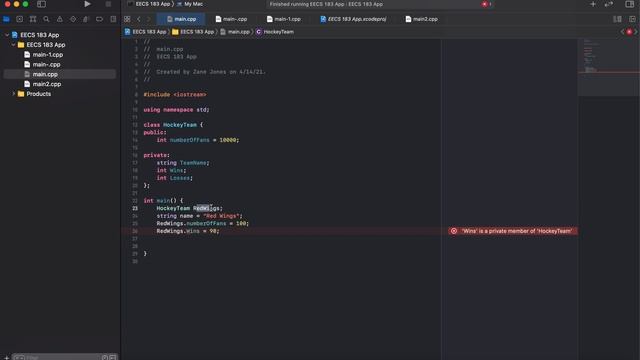Click 'using namespace std;' line
640x360 pixels.
pos(176,110)
